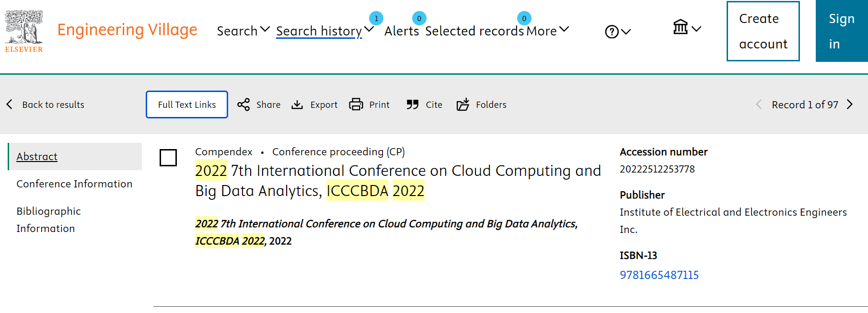Open the Share icon
Viewport: 868px width, 313px height.
[x=243, y=104]
